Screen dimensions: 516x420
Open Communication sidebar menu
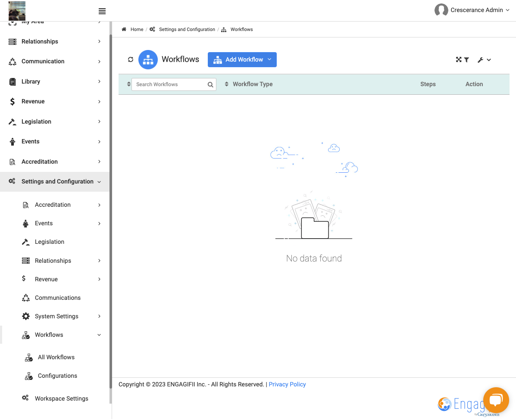coord(55,62)
